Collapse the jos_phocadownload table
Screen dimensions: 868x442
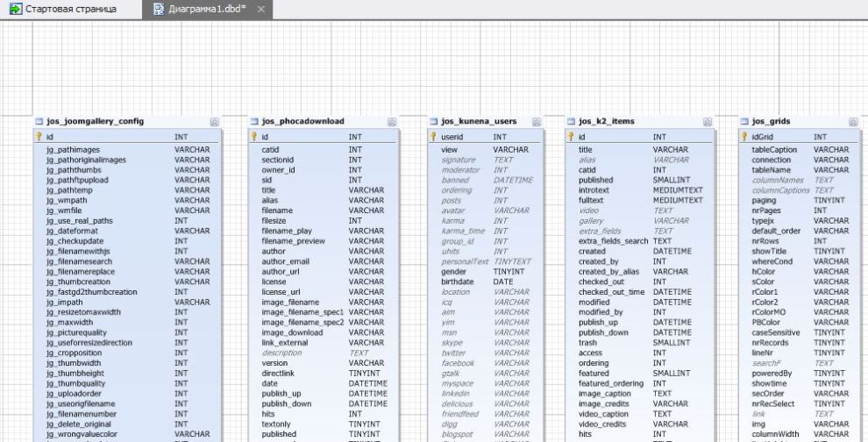[391, 121]
